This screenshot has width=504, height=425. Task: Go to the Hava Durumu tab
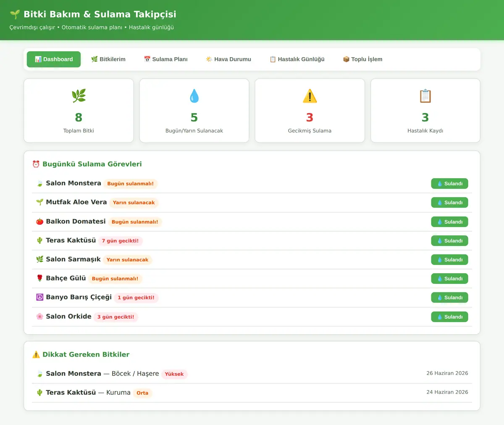pos(228,59)
